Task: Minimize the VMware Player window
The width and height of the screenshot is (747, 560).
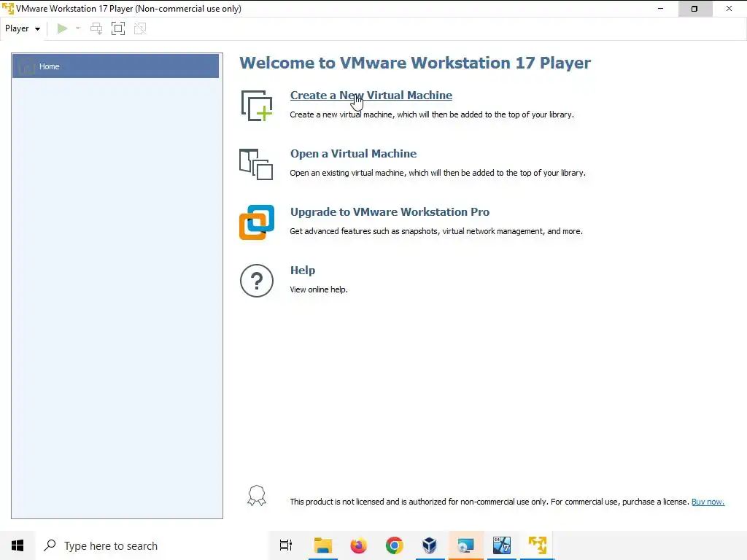Action: 660,9
